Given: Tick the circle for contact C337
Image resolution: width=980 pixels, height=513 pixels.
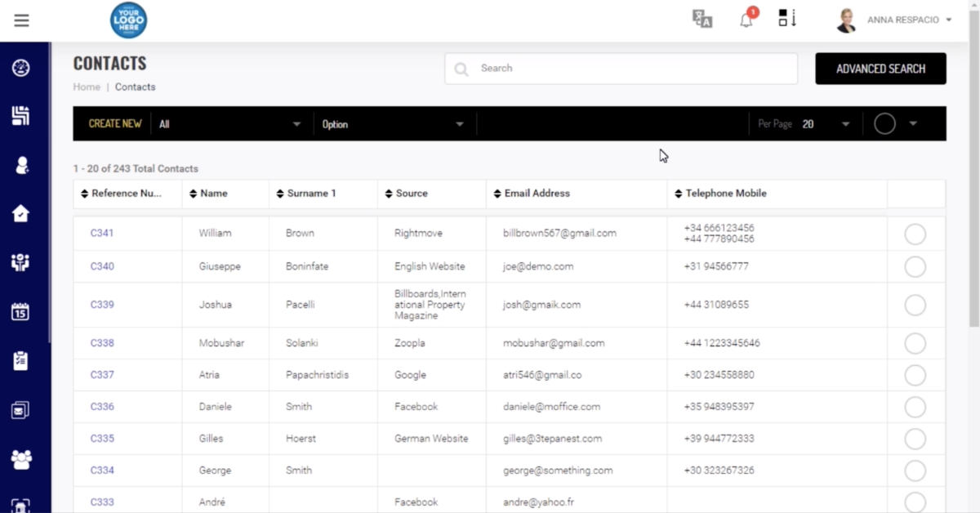Looking at the screenshot, I should [915, 375].
